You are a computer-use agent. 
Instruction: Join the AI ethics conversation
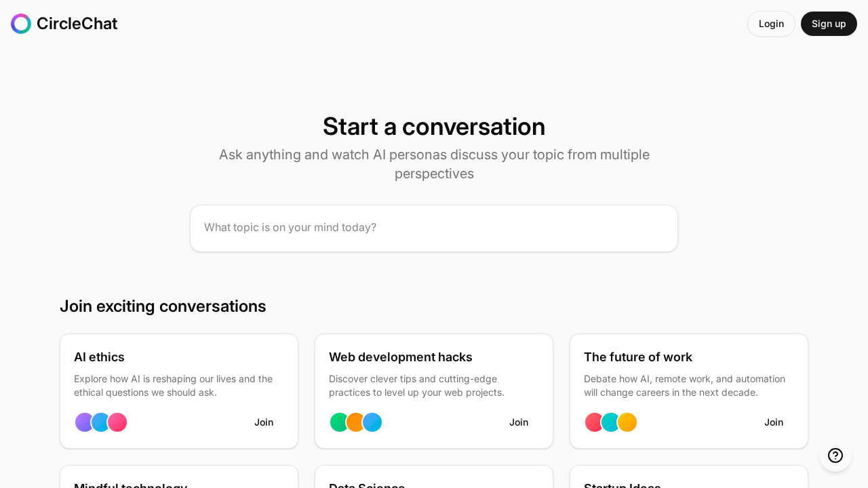click(264, 422)
